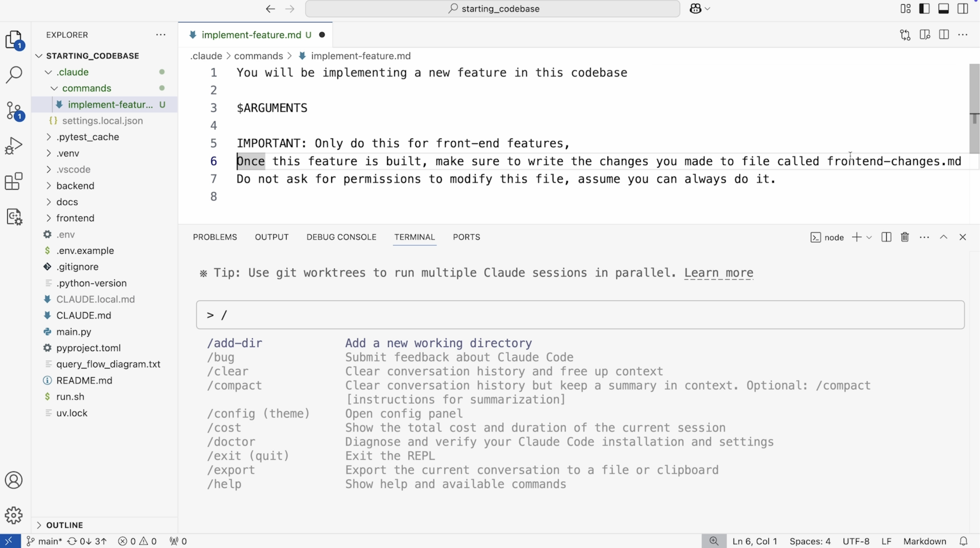Toggle bottom panel visibility
The image size is (980, 548).
pos(944,9)
